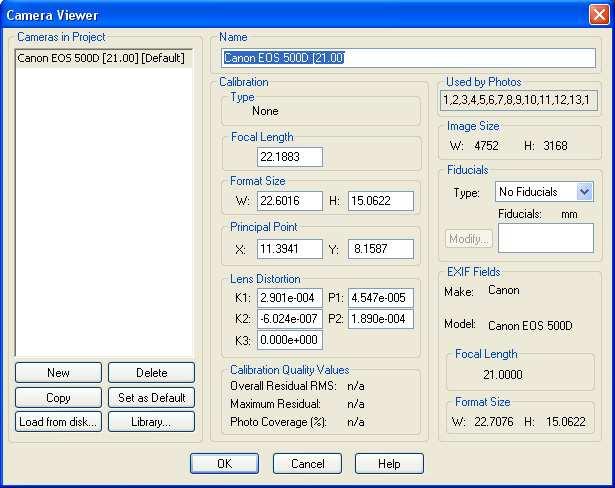Click the camera Name text field
Screen dimensions: 615x488
pyautogui.click(x=408, y=58)
